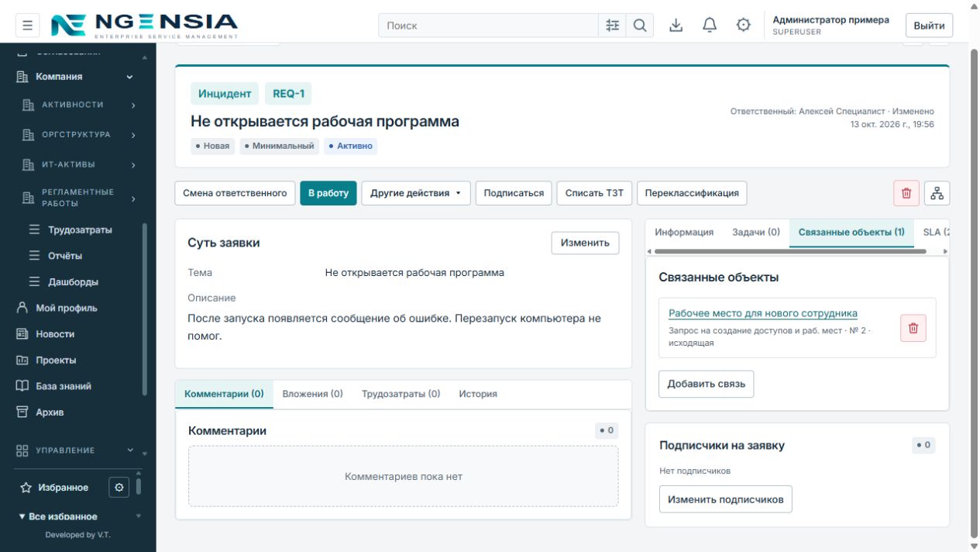Click the База знаний book icon

click(22, 386)
